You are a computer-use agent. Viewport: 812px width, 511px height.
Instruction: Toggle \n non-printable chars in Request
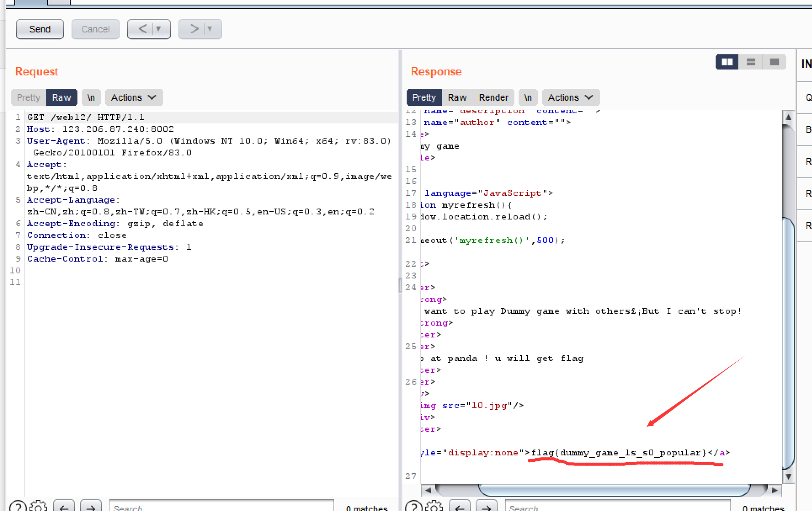click(x=91, y=97)
